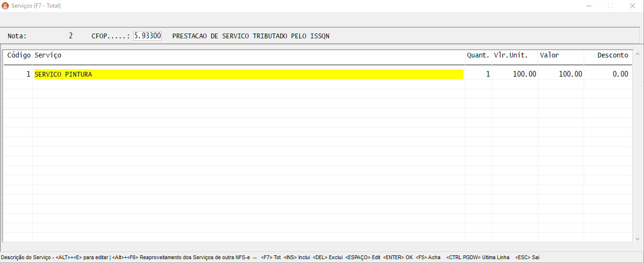Click the Valor column header
644x263 pixels.
(x=549, y=55)
